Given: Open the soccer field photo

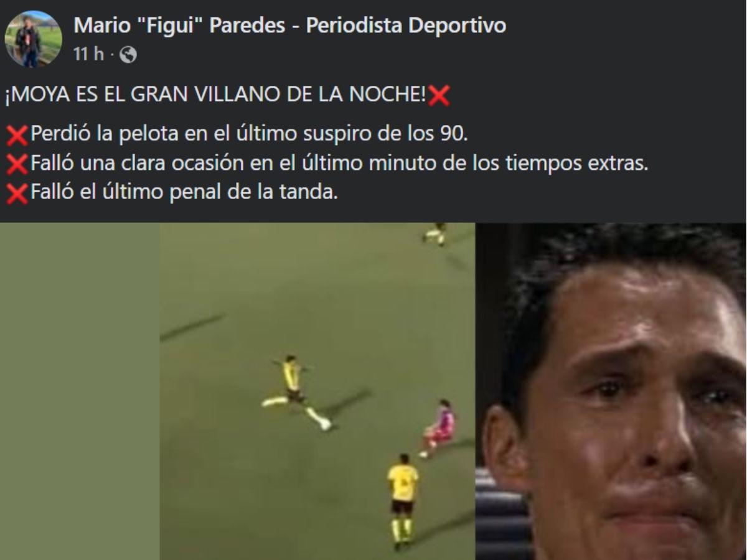Looking at the screenshot, I should [317, 391].
